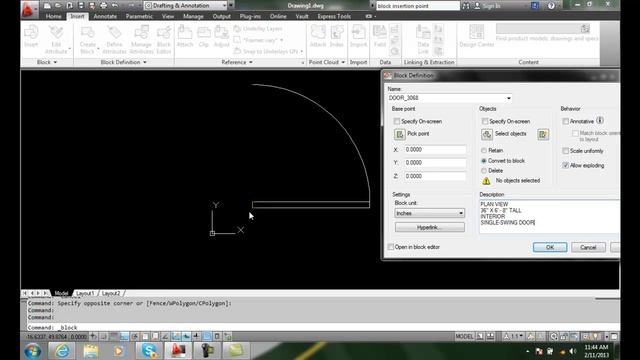Image resolution: width=640 pixels, height=360 pixels.
Task: Click the Description text area
Action: pyautogui.click(x=549, y=216)
